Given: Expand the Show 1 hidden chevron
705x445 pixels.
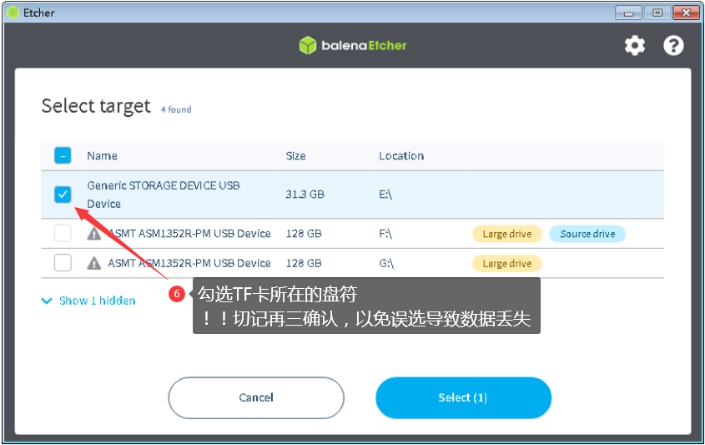Looking at the screenshot, I should click(x=47, y=301).
